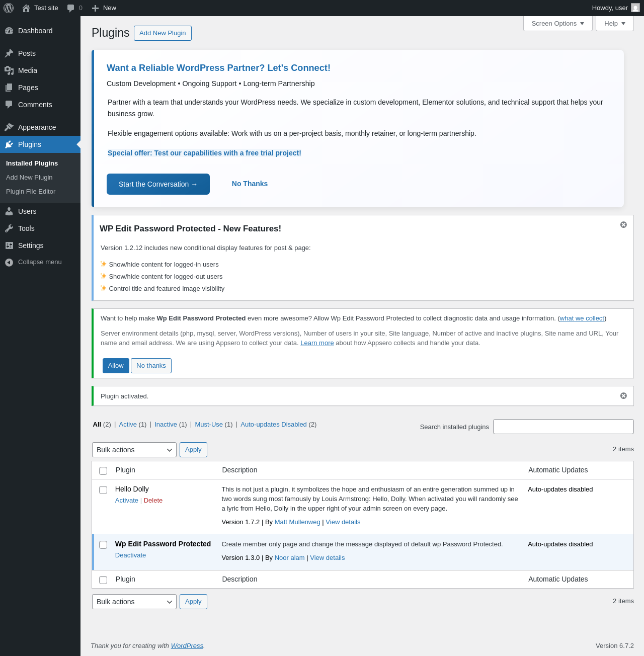Activate the Hello Dolly plugin
This screenshot has width=644, height=656.
127,501
